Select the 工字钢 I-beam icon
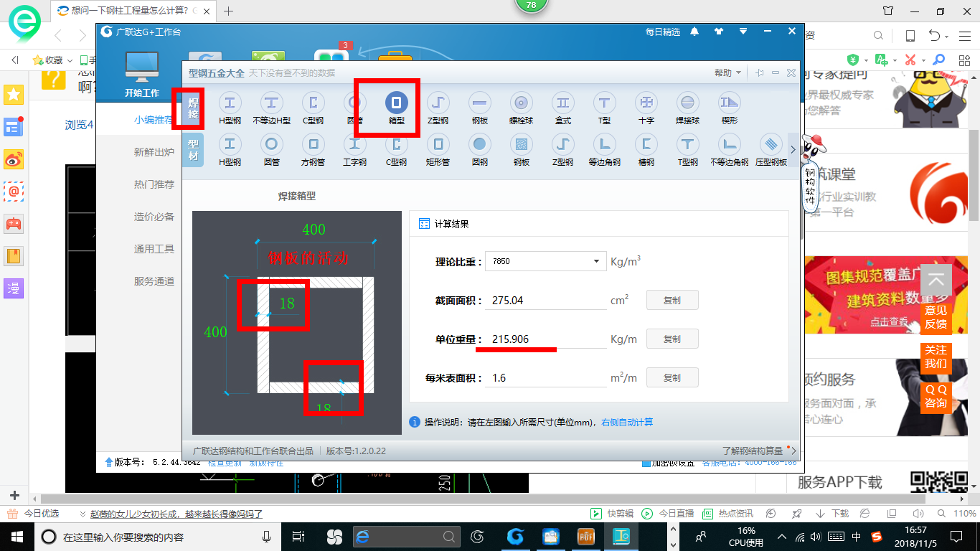Screen dimensions: 980x551 click(355, 150)
